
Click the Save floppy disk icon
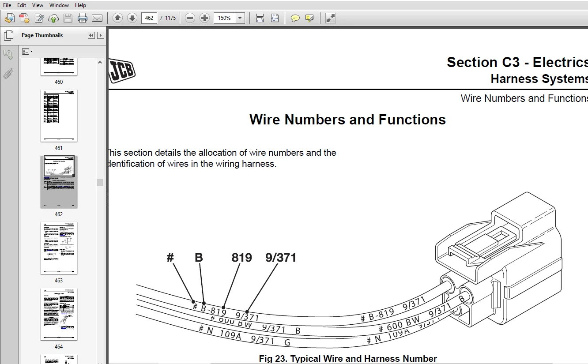tap(68, 18)
